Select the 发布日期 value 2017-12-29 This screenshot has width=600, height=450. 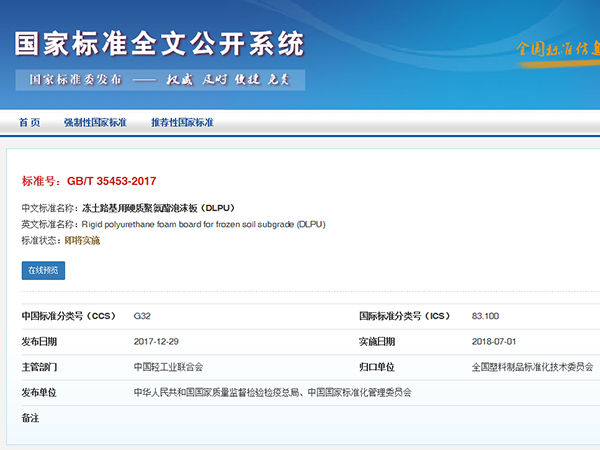[156, 341]
